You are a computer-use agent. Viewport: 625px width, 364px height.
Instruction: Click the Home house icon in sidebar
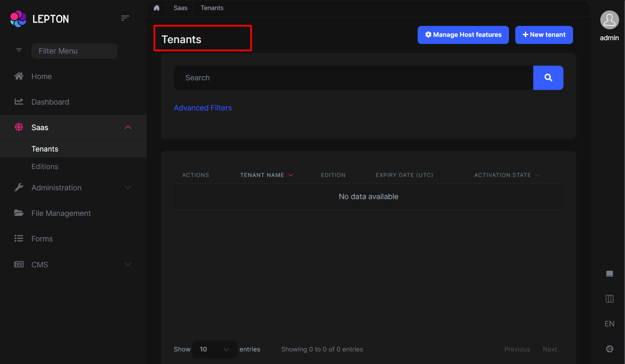pyautogui.click(x=19, y=76)
